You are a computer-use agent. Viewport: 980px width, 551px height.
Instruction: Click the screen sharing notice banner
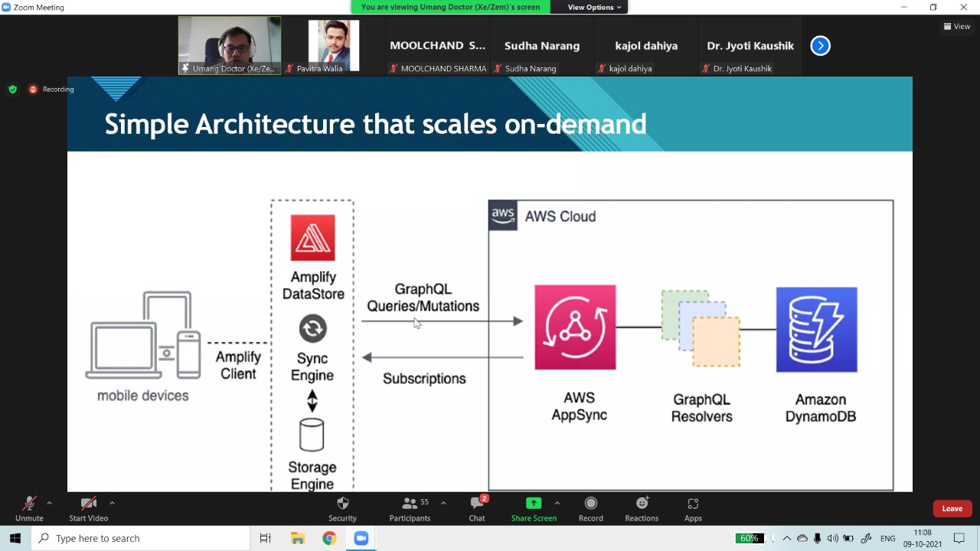click(450, 7)
